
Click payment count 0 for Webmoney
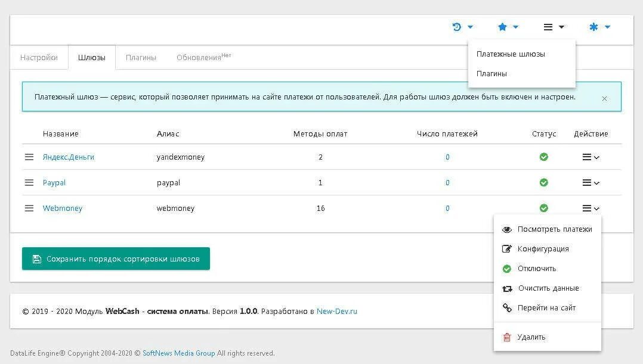click(447, 208)
